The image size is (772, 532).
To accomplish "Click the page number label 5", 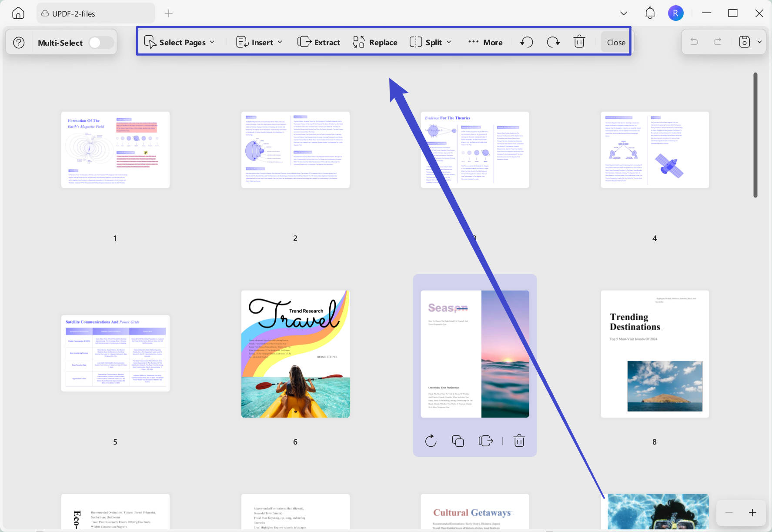I will pos(115,442).
